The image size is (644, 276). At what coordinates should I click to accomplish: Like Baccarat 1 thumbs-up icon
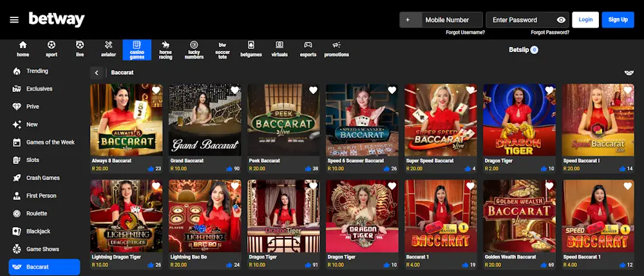pos(465,265)
